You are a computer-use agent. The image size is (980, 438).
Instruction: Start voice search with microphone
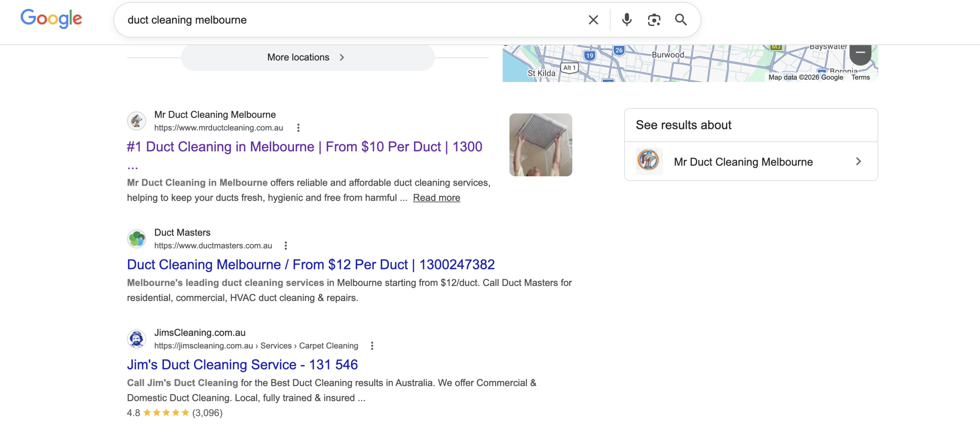[626, 20]
